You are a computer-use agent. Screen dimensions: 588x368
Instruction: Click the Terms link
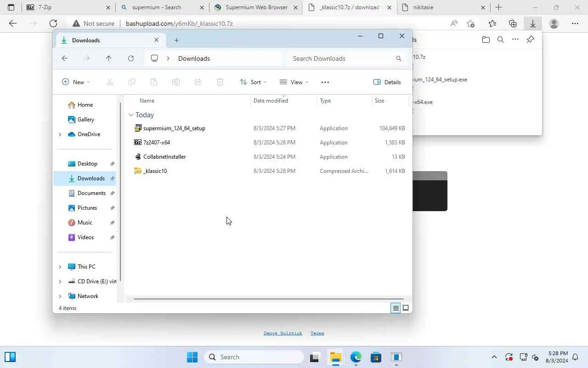[x=317, y=333]
